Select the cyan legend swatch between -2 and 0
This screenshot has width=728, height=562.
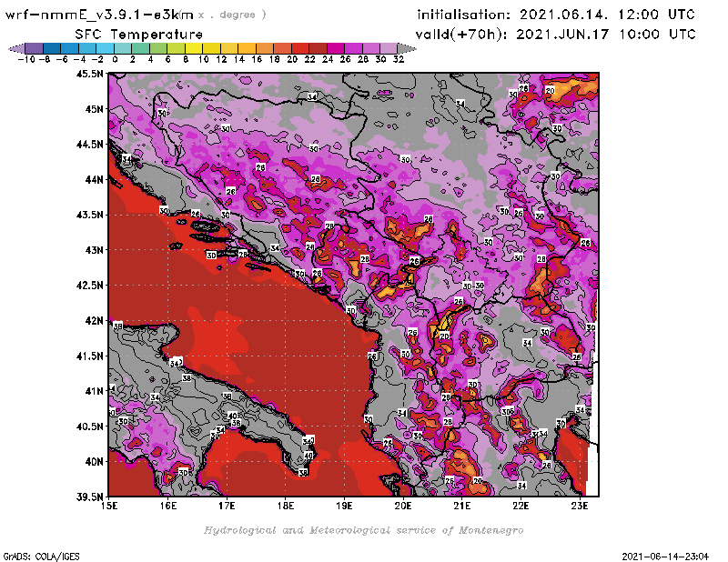(x=106, y=48)
